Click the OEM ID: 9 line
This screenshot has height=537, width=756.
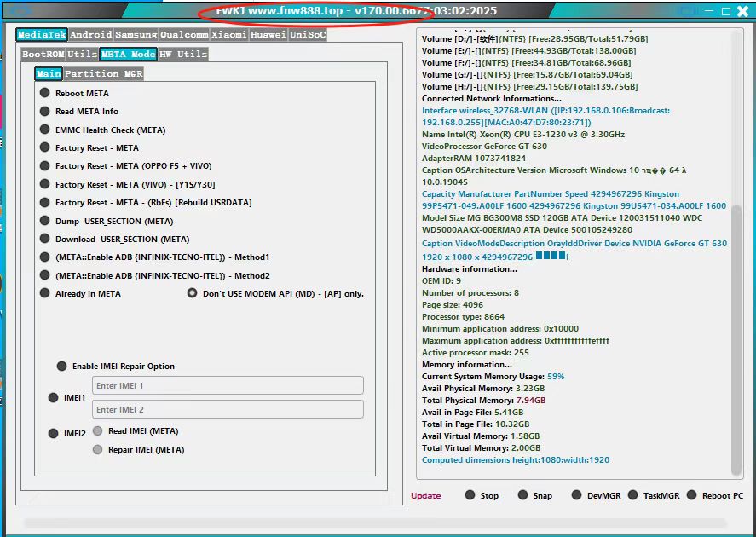coord(441,280)
